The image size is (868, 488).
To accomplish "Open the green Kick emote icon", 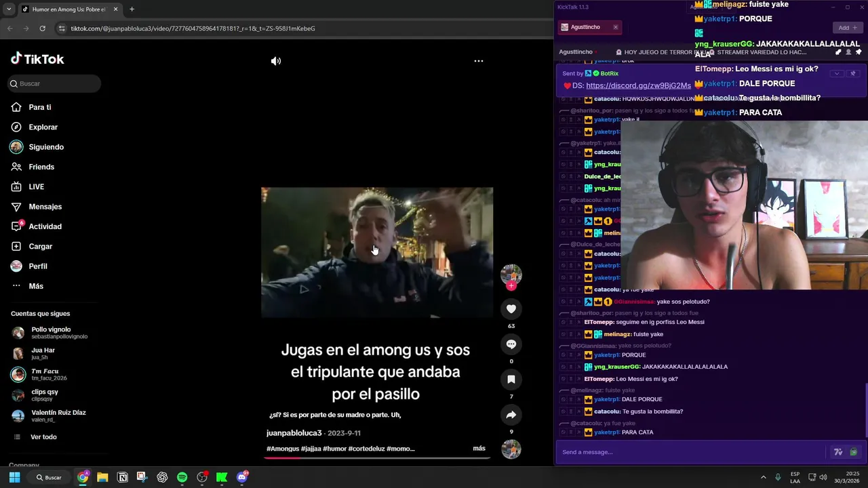I will [x=854, y=452].
